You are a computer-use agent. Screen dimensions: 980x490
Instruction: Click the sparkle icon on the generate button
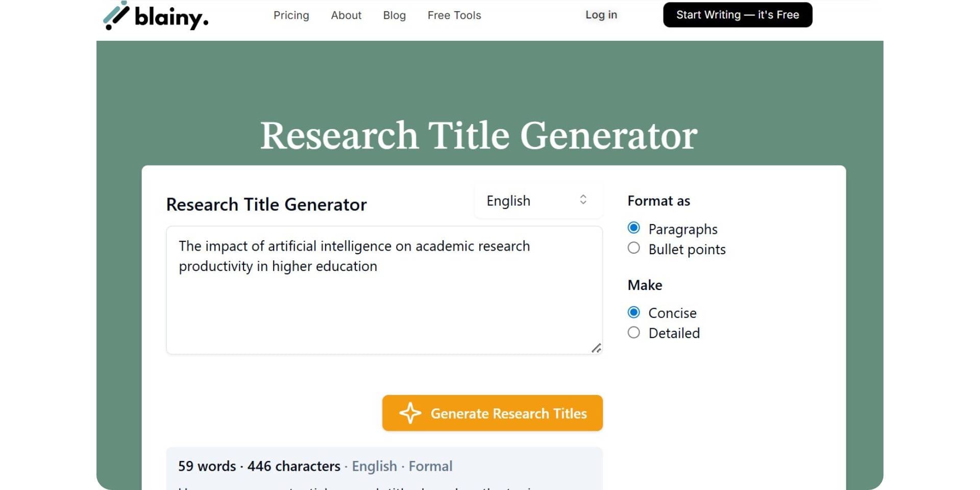click(409, 413)
